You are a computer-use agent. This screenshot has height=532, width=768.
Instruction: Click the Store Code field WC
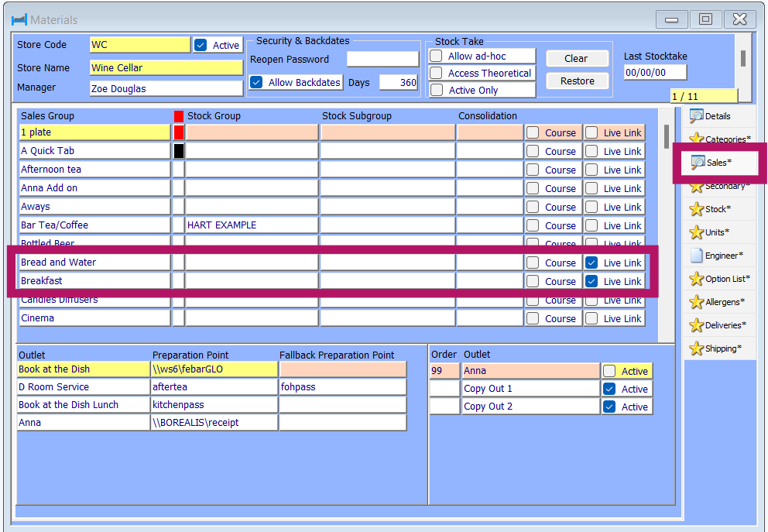[140, 45]
